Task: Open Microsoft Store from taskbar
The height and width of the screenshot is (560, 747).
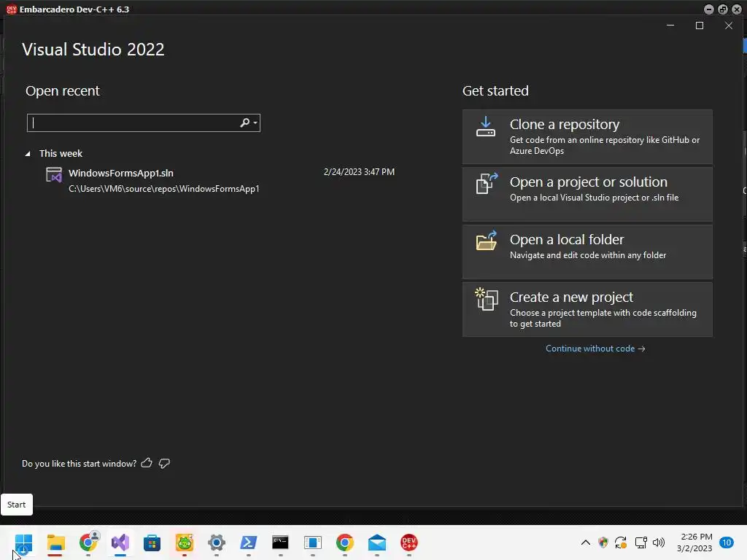Action: point(152,542)
